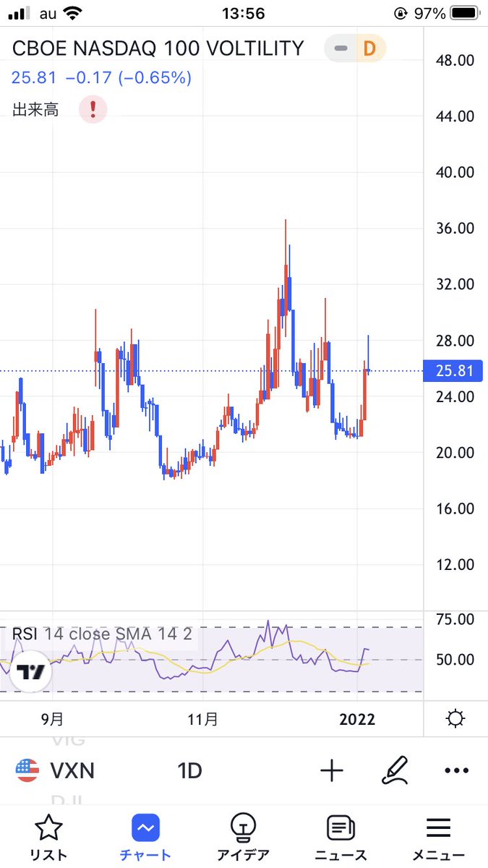This screenshot has height=868, width=488.
Task: Tap the 28.00 price axis label
Action: pos(455,340)
